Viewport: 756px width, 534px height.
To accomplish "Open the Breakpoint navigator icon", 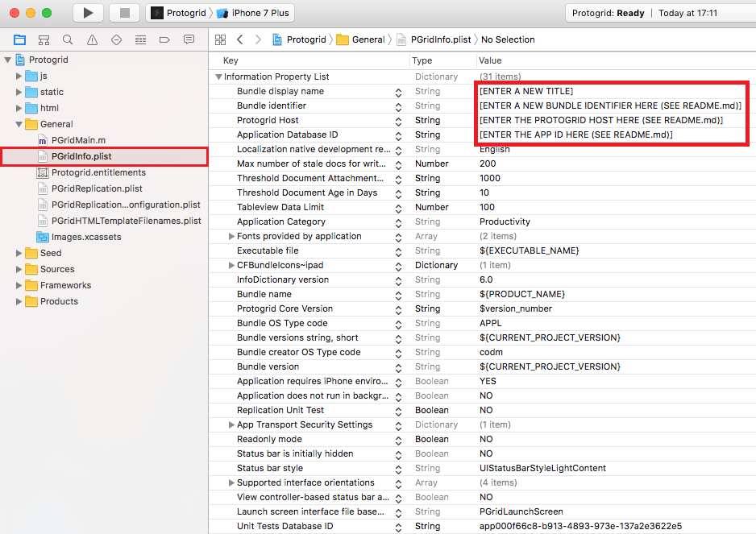I will click(164, 40).
